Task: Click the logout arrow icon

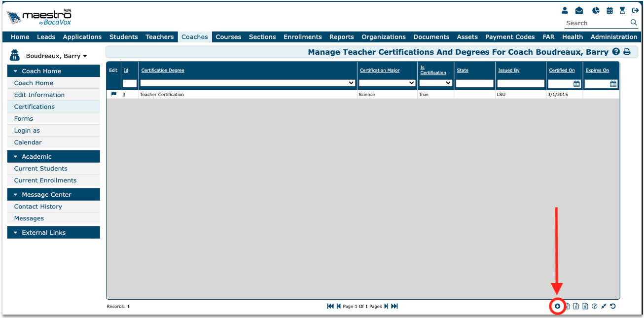Action: 635,10
